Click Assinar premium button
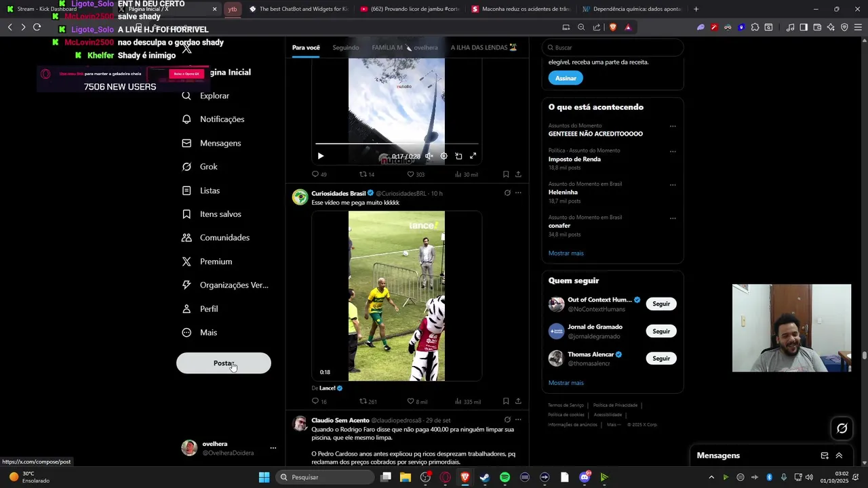The height and width of the screenshot is (488, 868). 566,78
